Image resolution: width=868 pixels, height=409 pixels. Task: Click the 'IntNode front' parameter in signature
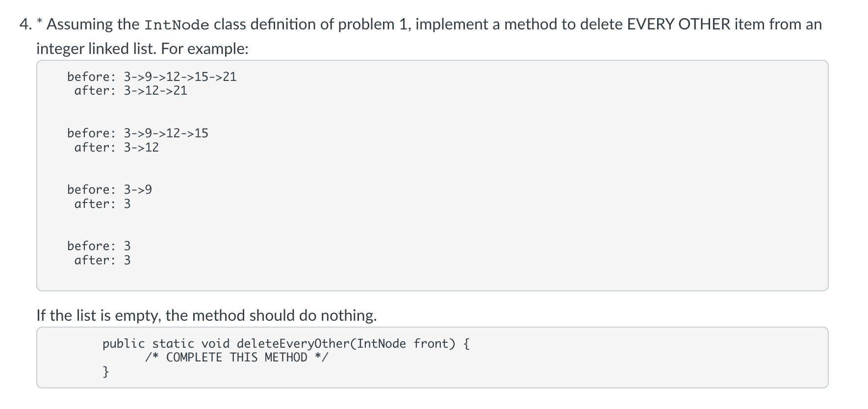(403, 344)
